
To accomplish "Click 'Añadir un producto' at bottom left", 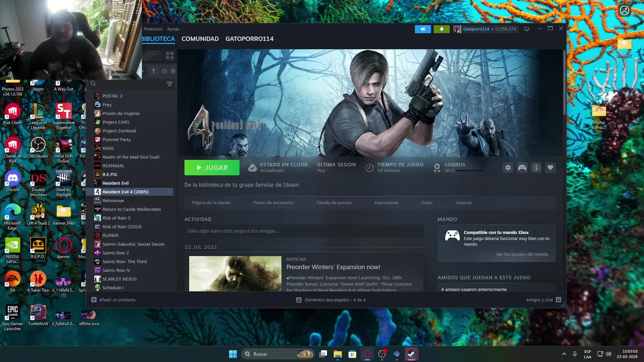I will (113, 300).
